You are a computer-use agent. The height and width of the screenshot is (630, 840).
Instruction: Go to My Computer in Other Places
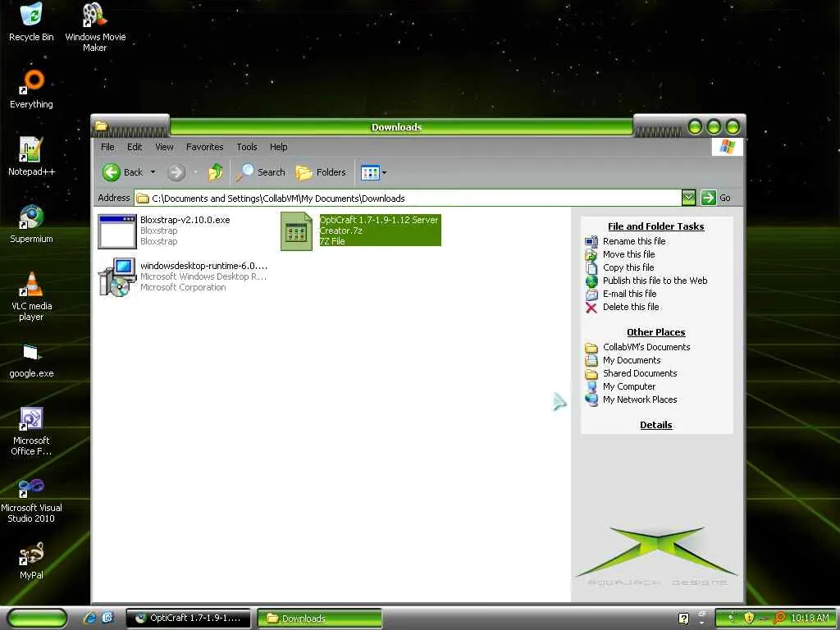(x=629, y=386)
